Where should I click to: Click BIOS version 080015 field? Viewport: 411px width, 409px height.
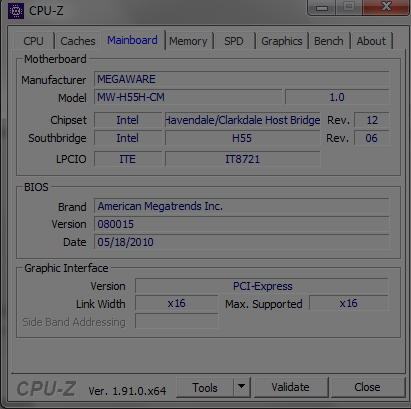[x=241, y=224]
